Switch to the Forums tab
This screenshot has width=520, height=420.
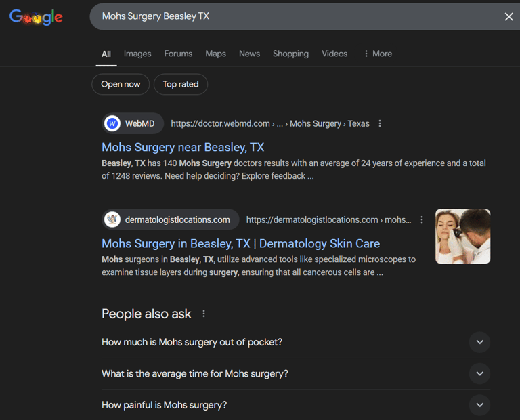pyautogui.click(x=178, y=54)
